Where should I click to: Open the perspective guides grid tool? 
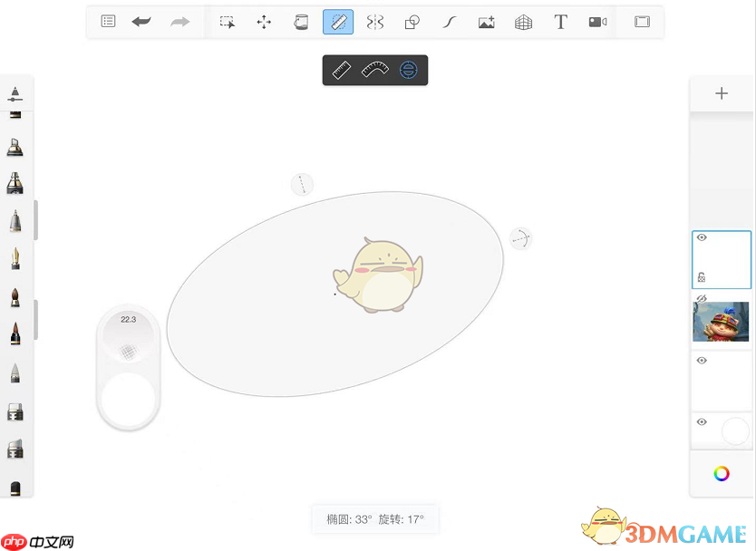[523, 22]
